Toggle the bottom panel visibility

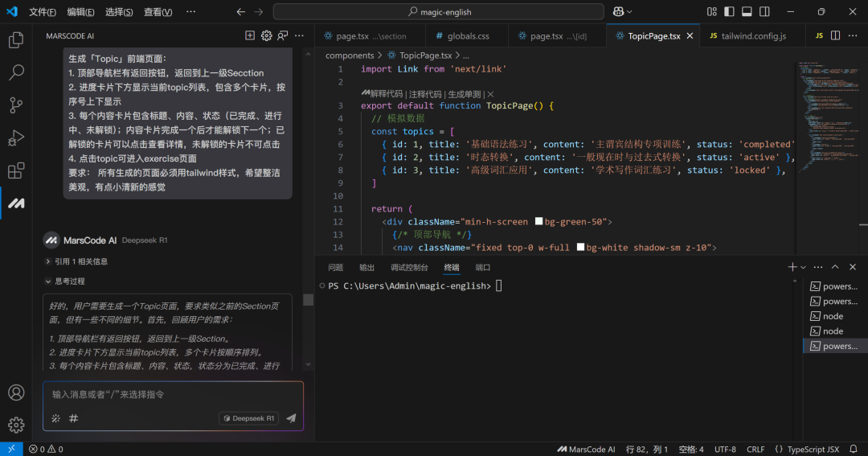pos(747,12)
